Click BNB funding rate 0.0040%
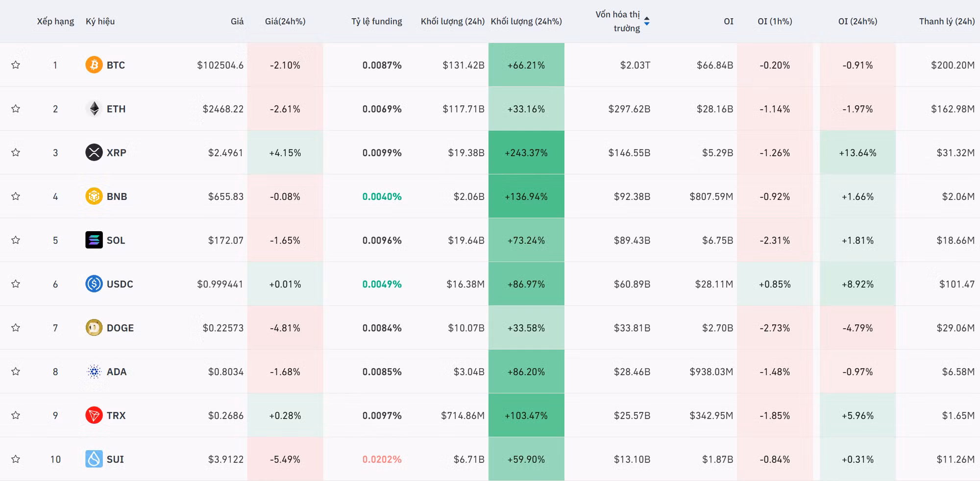The image size is (980, 481). (382, 196)
